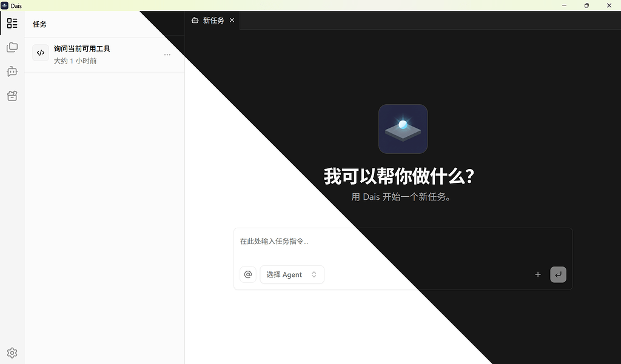Click the Dais title bar icon
Screen dimensions: 621x364
(x=5, y=5)
